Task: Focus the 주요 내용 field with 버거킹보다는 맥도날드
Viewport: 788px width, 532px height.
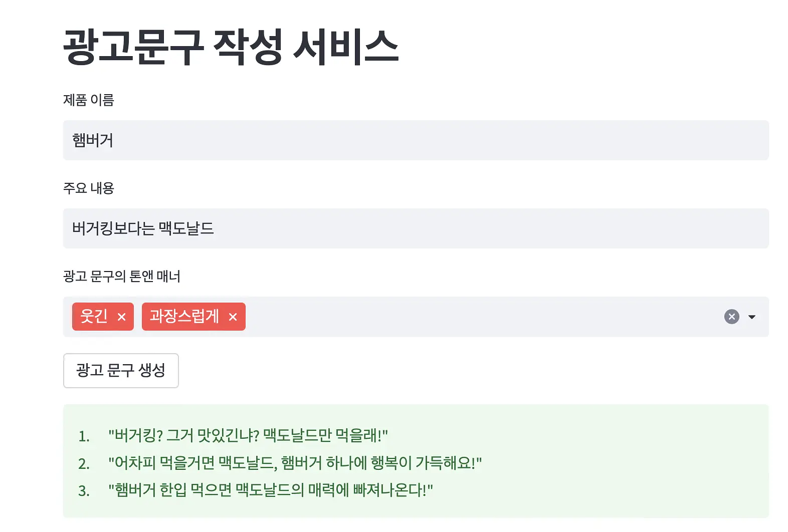Action: 416,228
